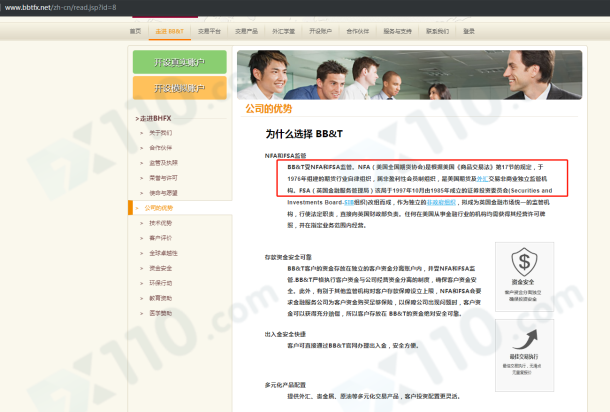The height and width of the screenshot is (412, 610).
Task: Open sidebar link 教育资助
Action: [x=161, y=298]
